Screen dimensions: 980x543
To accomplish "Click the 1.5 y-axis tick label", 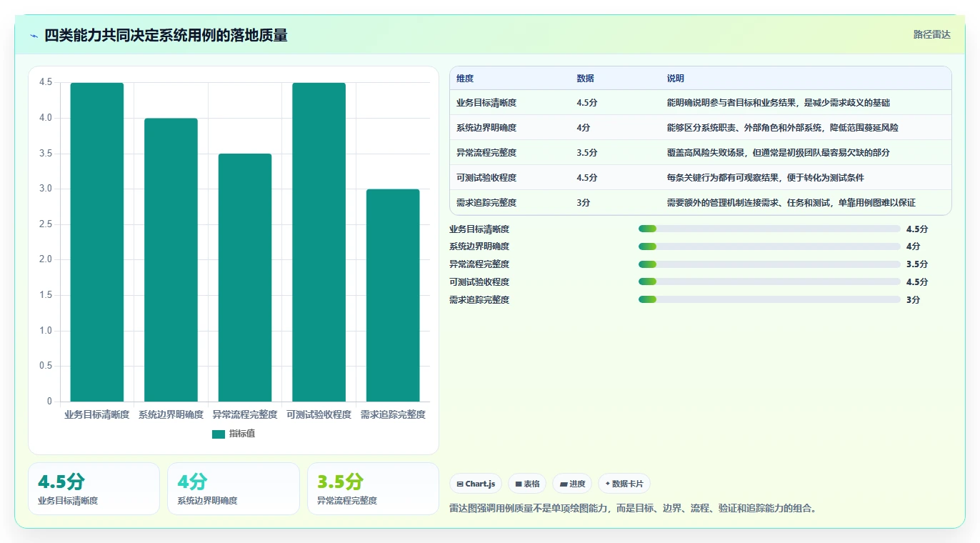I will click(46, 295).
